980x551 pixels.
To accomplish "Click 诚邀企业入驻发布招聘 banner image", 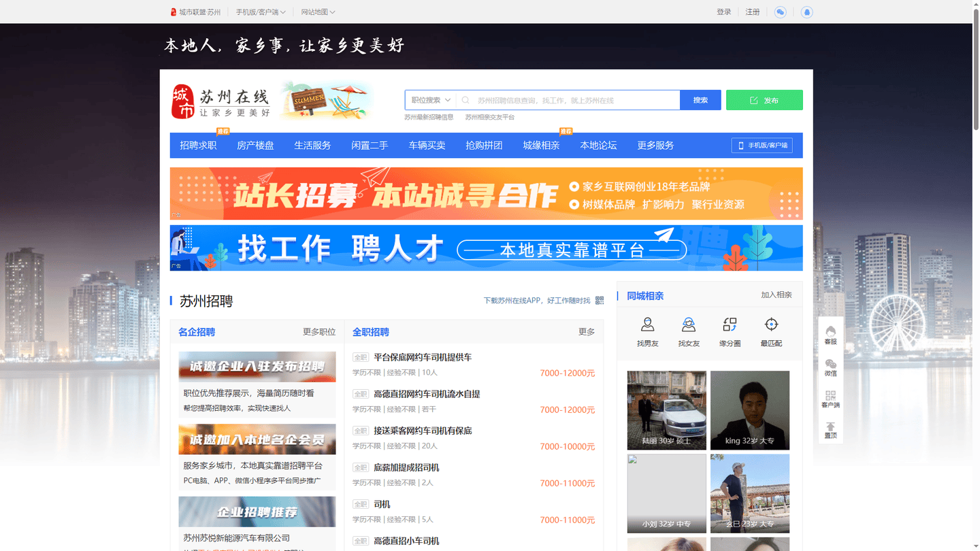I will tap(257, 367).
